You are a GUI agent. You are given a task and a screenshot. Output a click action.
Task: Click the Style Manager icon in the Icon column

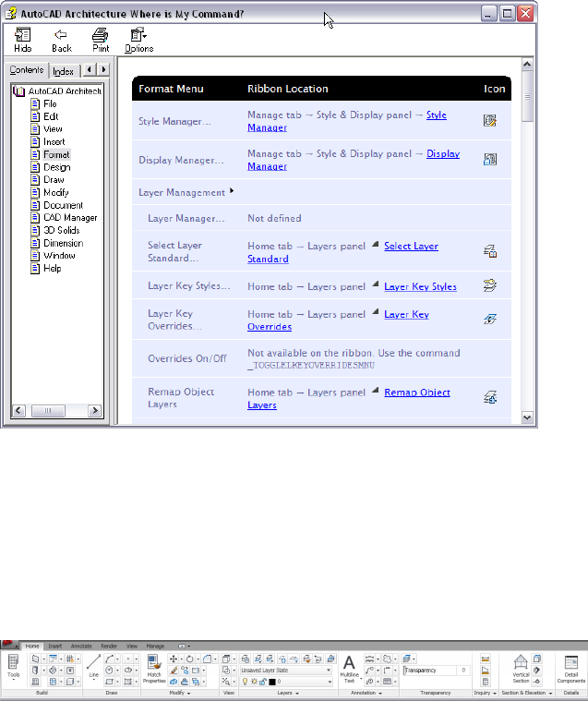coord(490,121)
